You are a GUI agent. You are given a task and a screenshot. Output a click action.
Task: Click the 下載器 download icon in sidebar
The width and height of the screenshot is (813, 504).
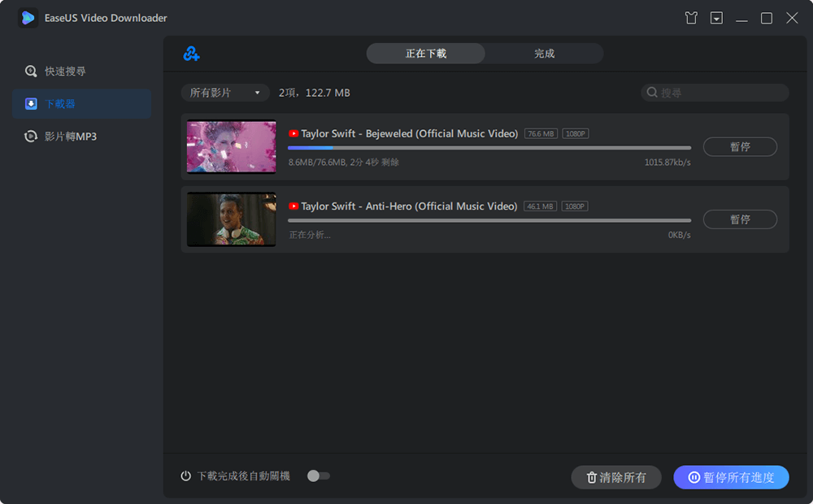pos(31,104)
